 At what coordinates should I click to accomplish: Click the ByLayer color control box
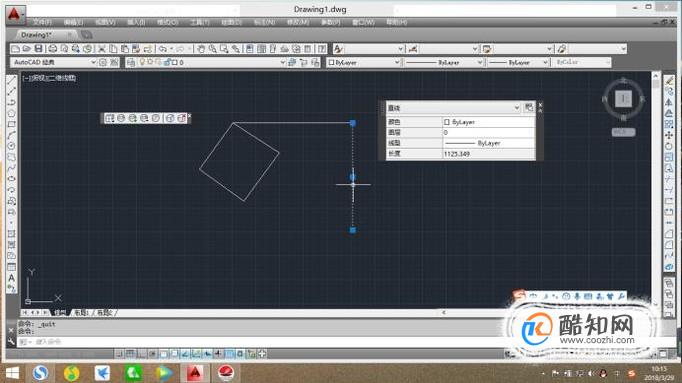tap(364, 63)
